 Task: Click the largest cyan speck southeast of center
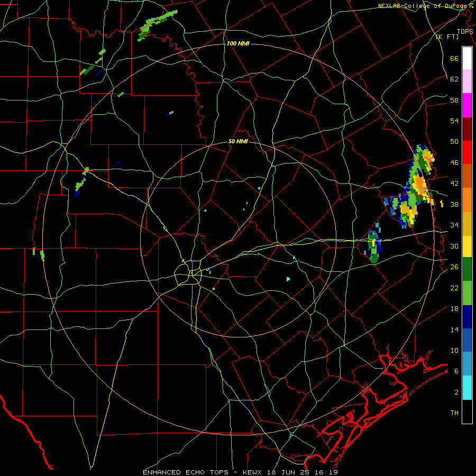coord(288,279)
